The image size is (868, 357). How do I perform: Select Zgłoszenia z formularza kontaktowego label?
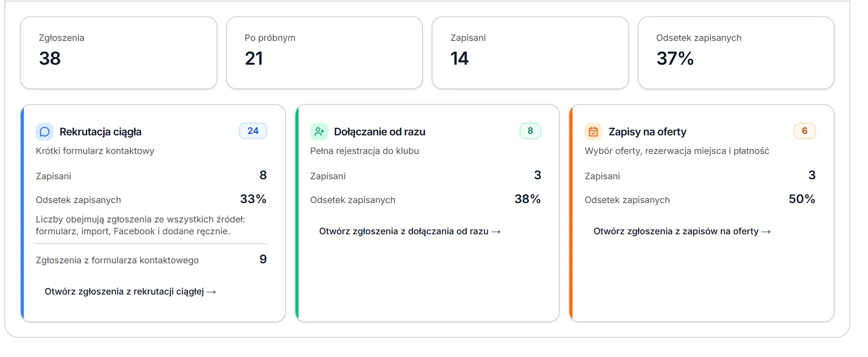tap(117, 260)
